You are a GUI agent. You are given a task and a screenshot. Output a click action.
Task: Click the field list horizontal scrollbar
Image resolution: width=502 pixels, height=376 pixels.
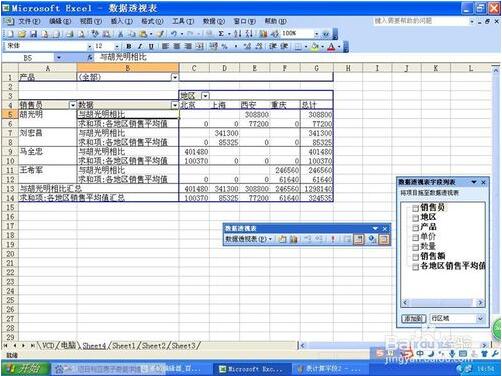pos(443,303)
